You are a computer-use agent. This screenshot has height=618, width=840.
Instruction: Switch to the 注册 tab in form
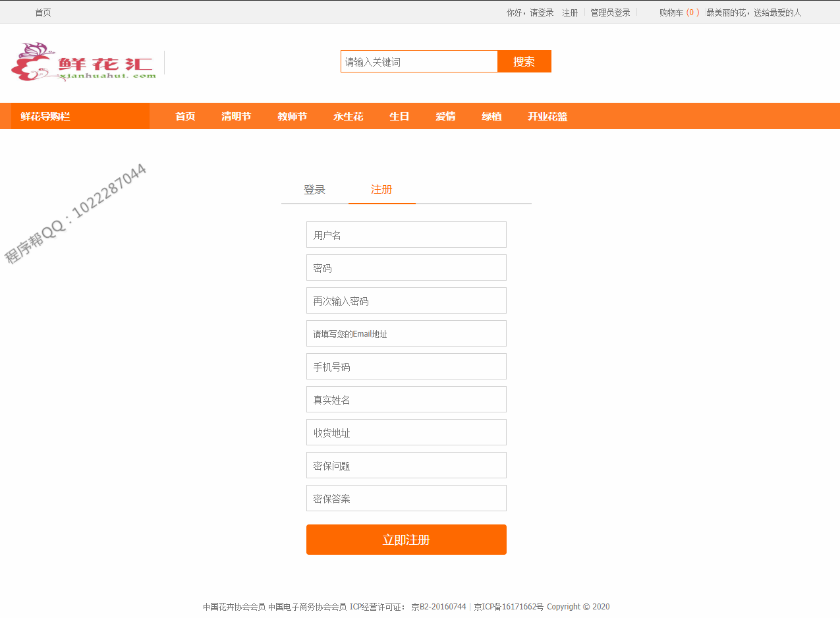[x=381, y=190]
